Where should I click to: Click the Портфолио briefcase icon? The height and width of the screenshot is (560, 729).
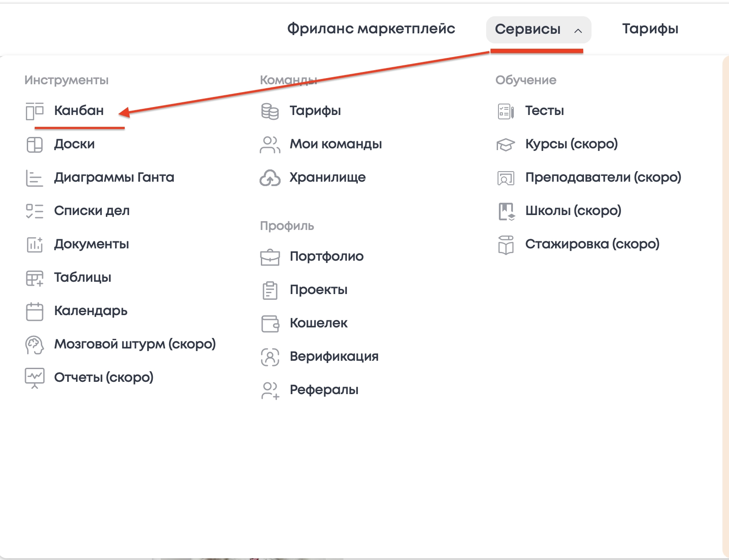(x=270, y=257)
